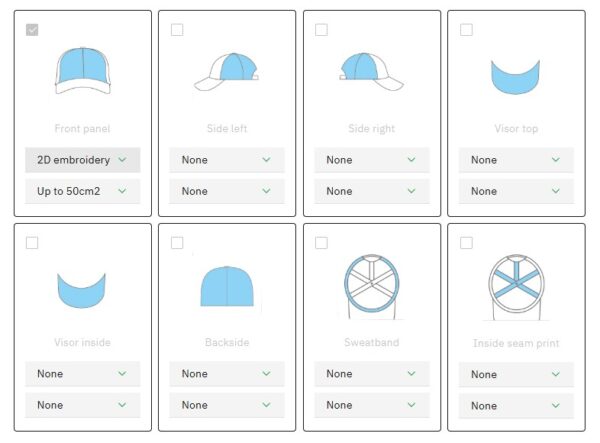Click the Visor top illustration
Image resolution: width=600 pixels, height=443 pixels.
(516, 76)
